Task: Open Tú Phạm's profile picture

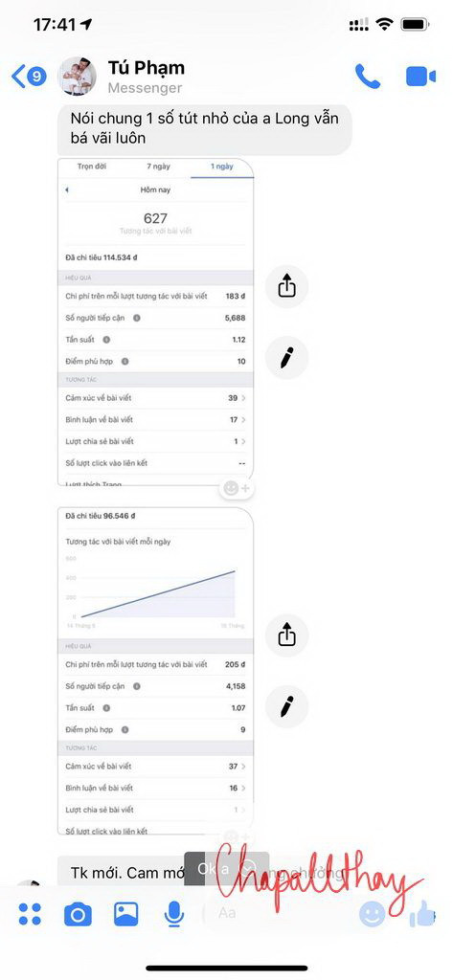Action: point(78,77)
